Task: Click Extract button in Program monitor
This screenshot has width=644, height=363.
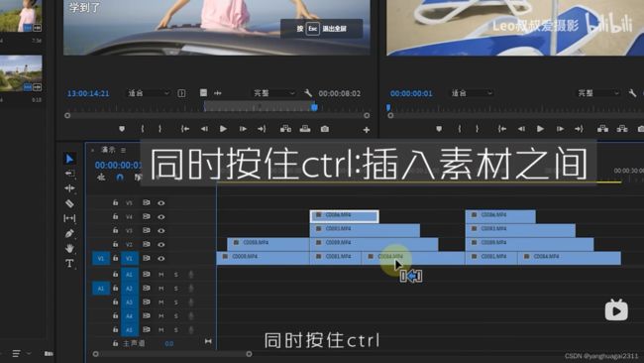Action: point(622,129)
